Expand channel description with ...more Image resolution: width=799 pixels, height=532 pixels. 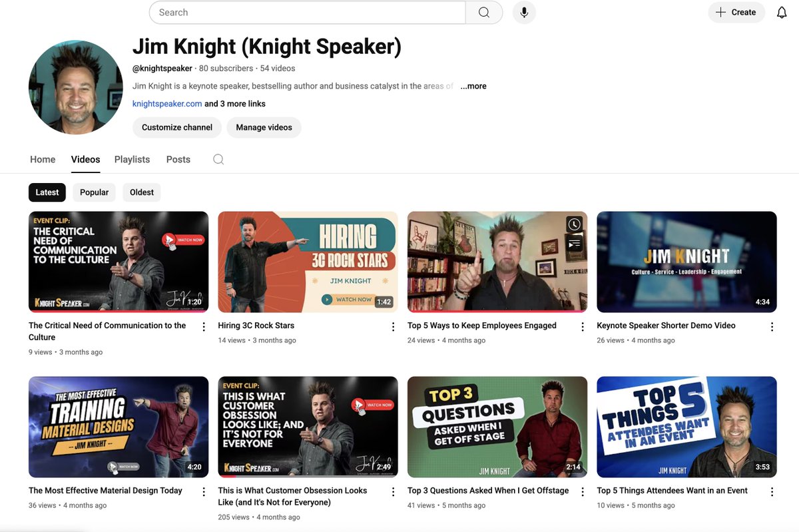[473, 86]
